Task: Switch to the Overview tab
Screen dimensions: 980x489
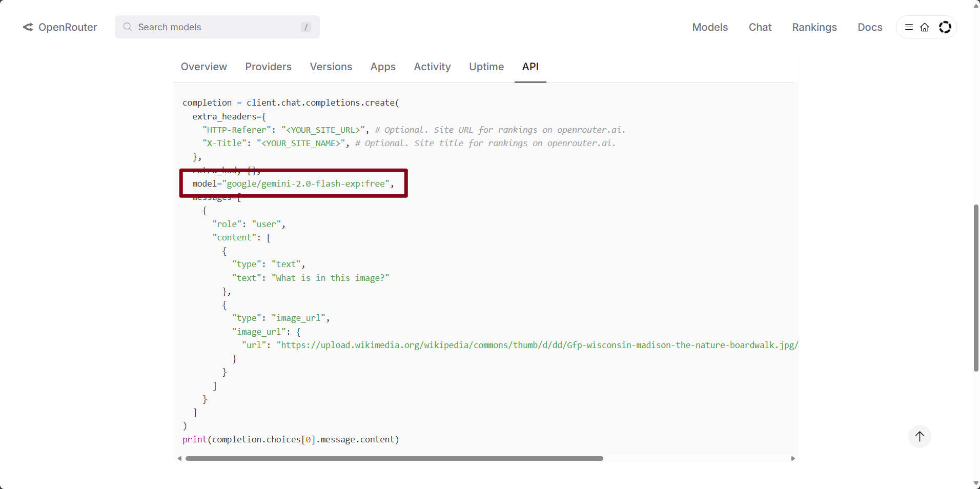Action: tap(203, 67)
